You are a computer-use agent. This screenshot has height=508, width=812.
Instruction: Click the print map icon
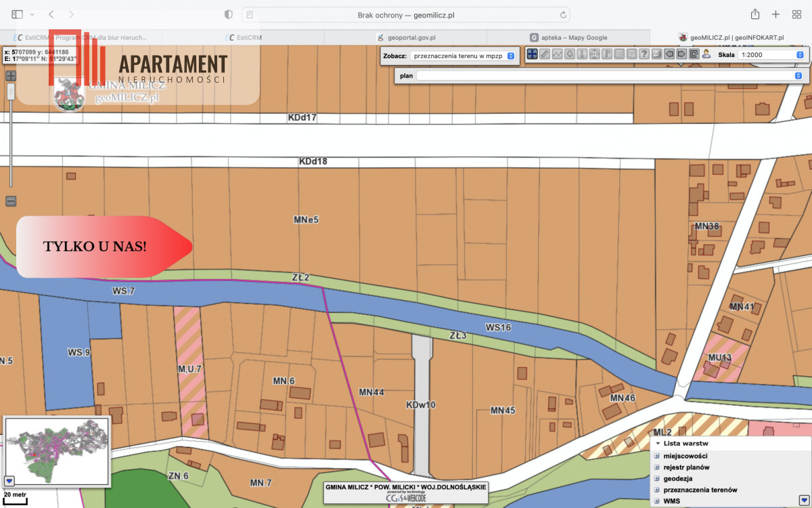(656, 54)
